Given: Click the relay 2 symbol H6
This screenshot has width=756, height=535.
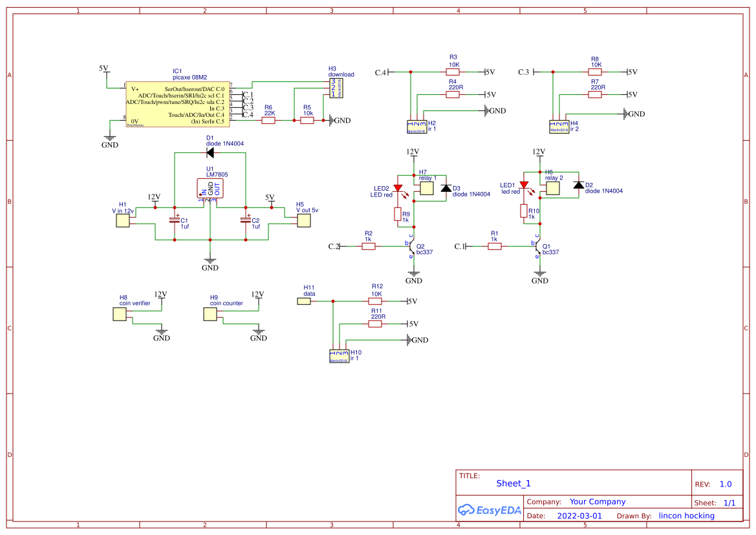Looking at the screenshot, I should [x=552, y=187].
